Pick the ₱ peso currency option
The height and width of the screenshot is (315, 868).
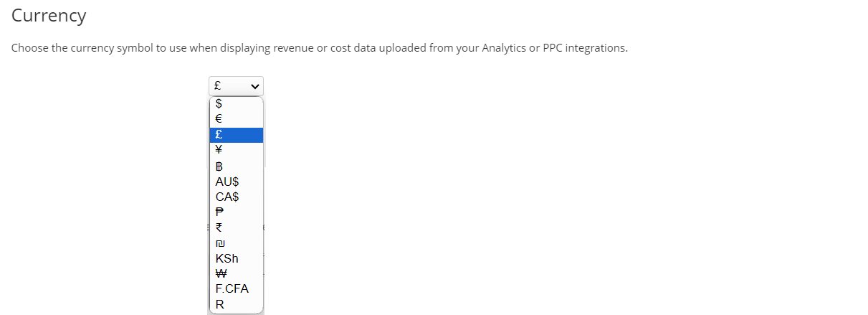click(235, 212)
